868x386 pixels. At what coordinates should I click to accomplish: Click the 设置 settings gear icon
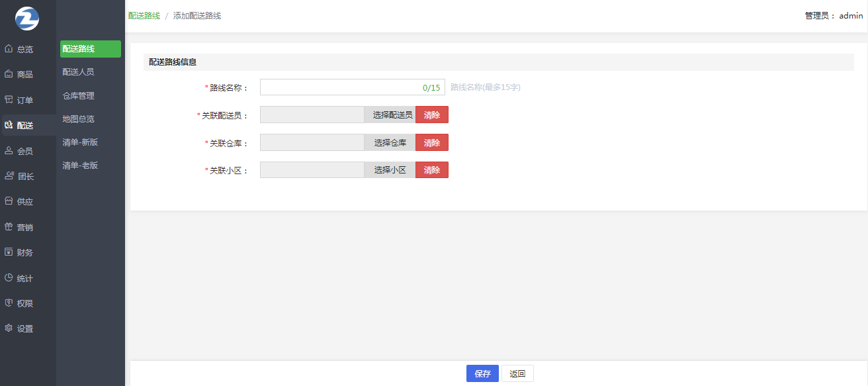[9, 328]
